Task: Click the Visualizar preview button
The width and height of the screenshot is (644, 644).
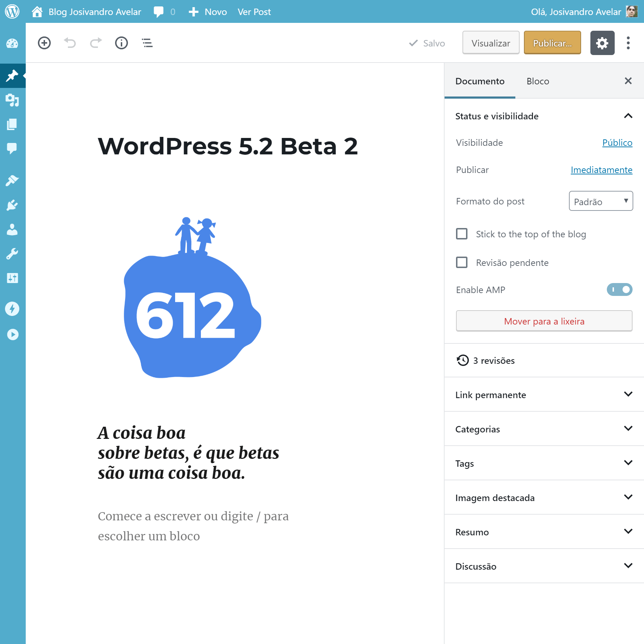Action: 491,43
